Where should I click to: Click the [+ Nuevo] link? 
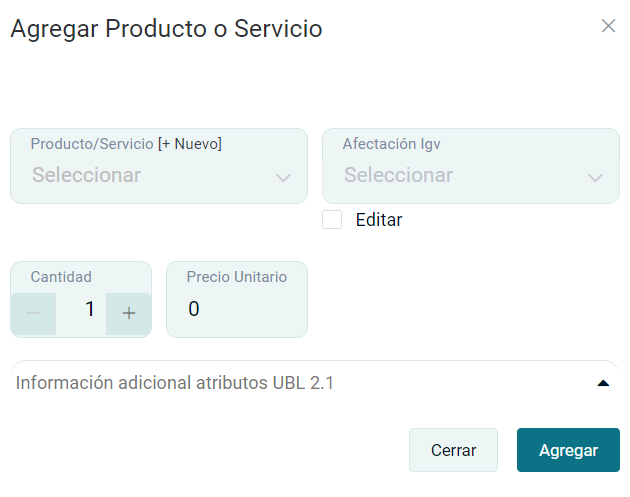[x=190, y=144]
